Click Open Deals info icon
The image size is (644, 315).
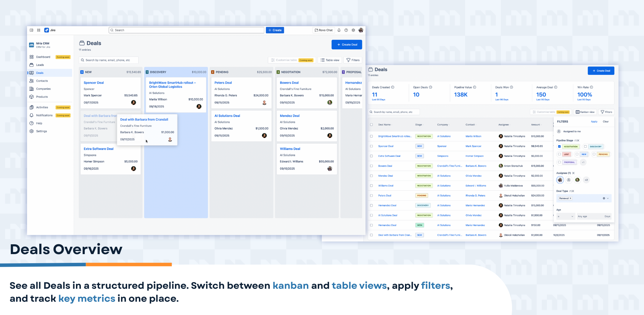click(x=430, y=87)
